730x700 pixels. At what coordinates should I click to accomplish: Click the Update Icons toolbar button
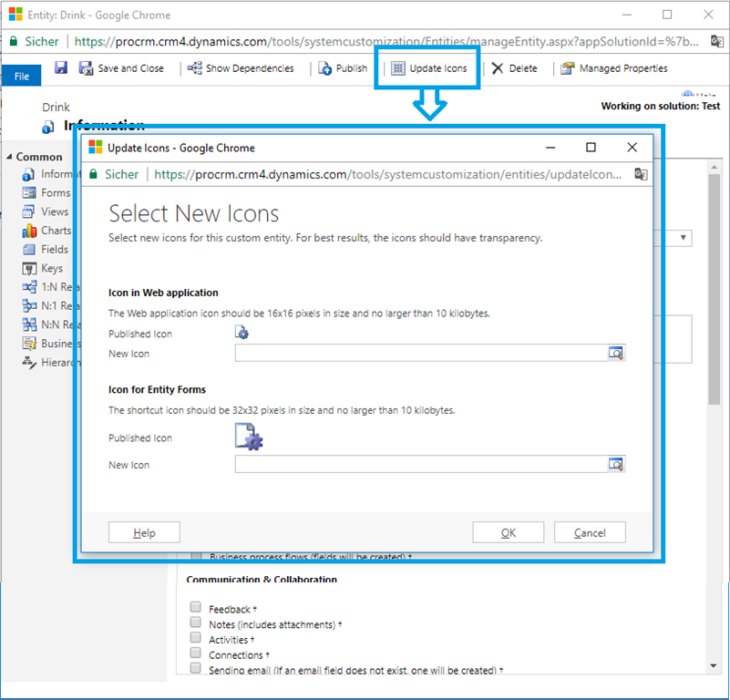tap(428, 68)
